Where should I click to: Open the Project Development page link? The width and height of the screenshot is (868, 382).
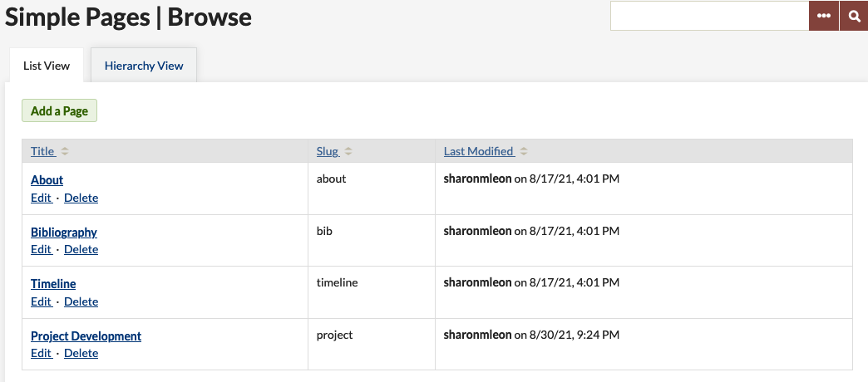point(86,335)
